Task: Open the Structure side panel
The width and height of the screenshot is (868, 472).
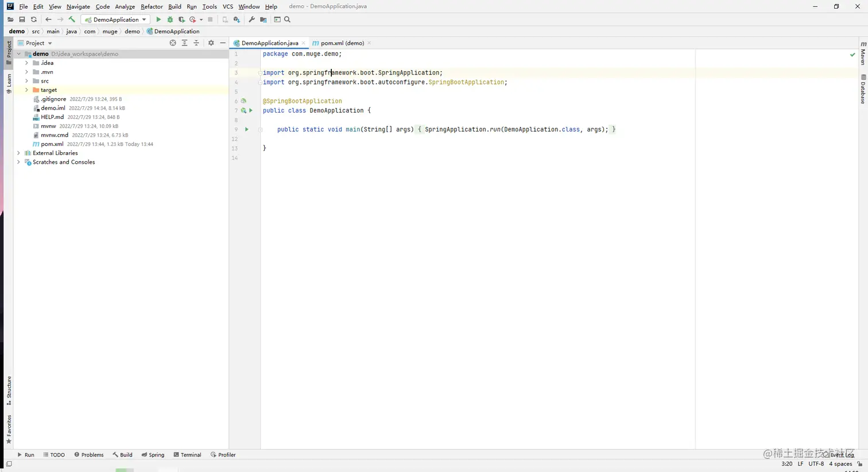Action: click(9, 390)
